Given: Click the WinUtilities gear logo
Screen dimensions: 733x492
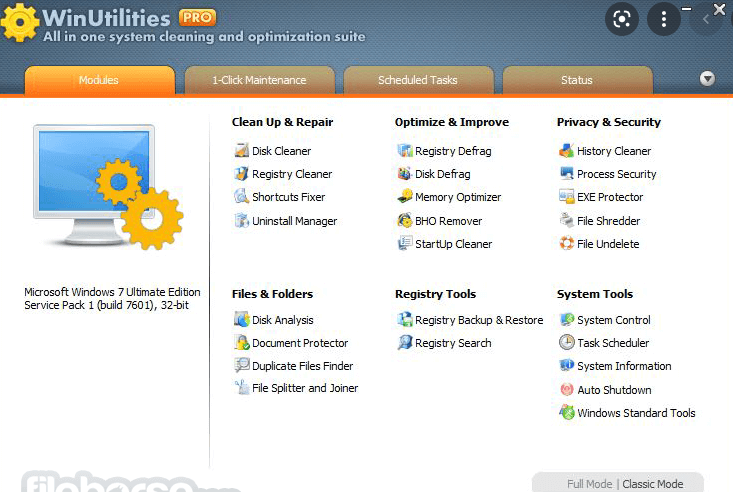Looking at the screenshot, I should click(20, 22).
